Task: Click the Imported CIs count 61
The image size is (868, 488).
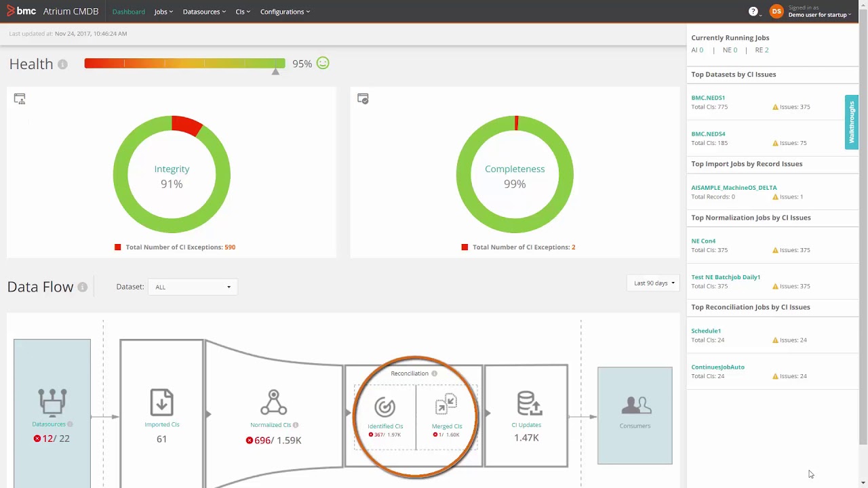Action: coord(161,439)
